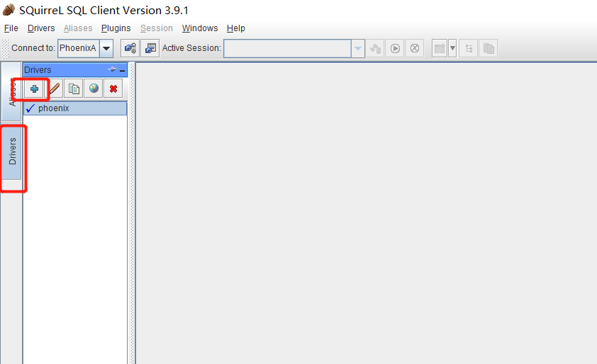
Task: Open the Drivers menu
Action: [x=41, y=28]
